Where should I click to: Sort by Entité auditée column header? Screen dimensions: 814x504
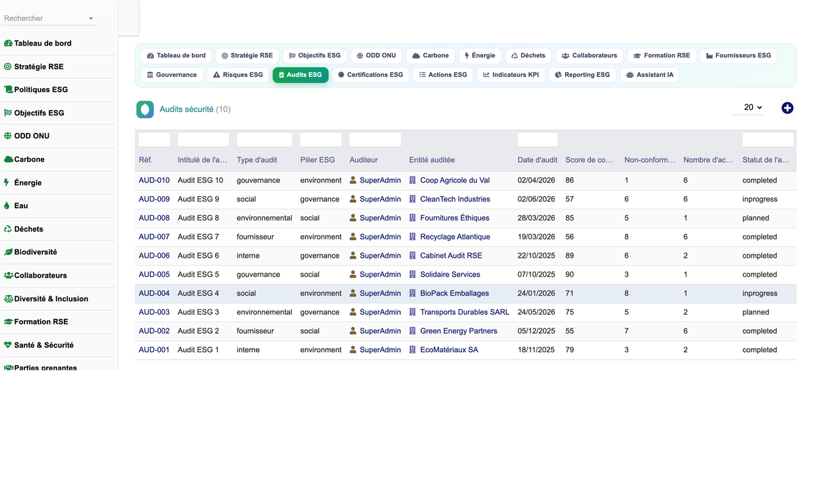coord(431,160)
